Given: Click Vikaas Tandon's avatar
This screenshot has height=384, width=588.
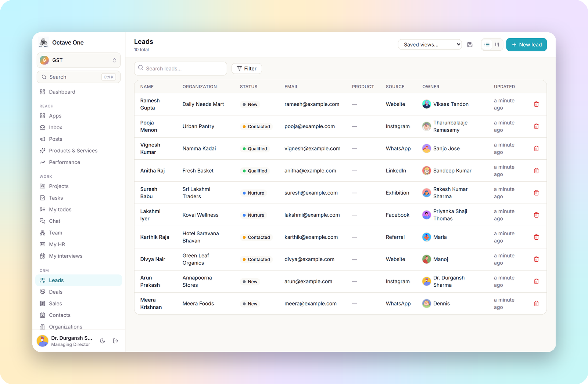Looking at the screenshot, I should [426, 104].
